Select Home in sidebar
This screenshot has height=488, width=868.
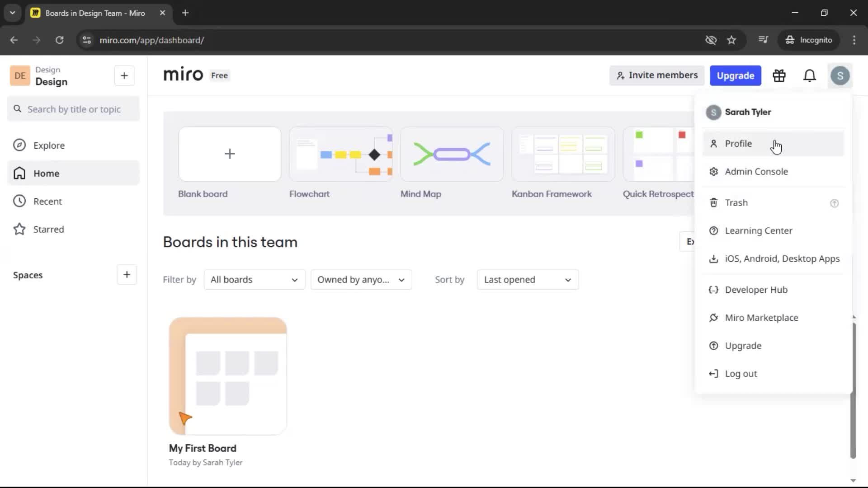[73, 174]
